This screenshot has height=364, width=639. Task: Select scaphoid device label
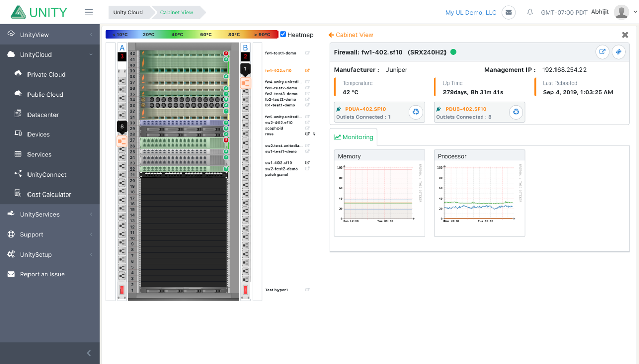[274, 128]
